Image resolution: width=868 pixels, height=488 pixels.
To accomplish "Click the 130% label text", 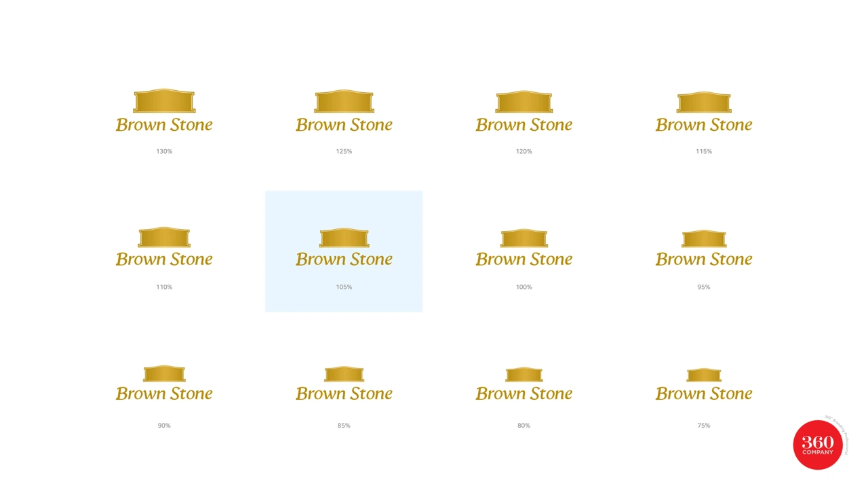I will 164,151.
